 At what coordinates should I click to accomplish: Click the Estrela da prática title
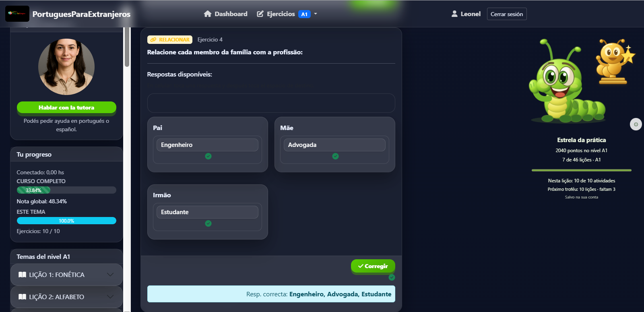pyautogui.click(x=582, y=140)
